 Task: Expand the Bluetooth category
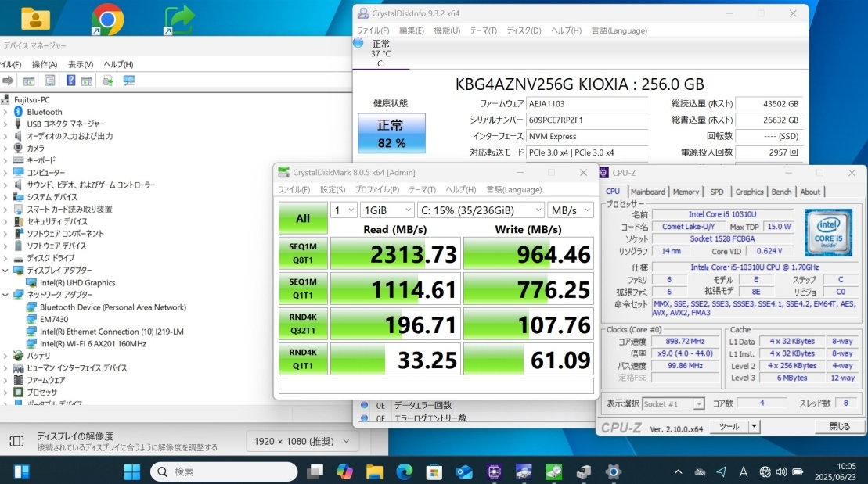pos(5,112)
